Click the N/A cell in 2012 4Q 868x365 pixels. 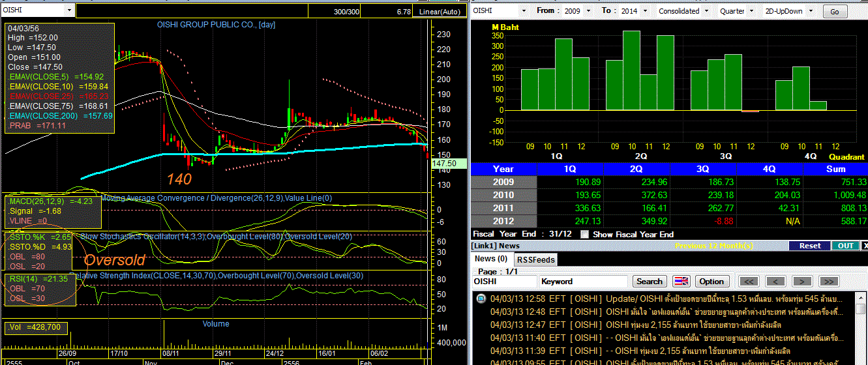coord(769,221)
